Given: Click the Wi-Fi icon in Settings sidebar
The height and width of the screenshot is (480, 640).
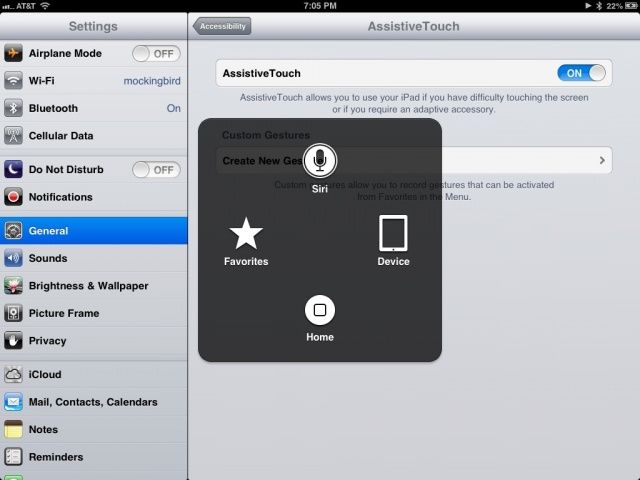Looking at the screenshot, I should click(x=13, y=81).
